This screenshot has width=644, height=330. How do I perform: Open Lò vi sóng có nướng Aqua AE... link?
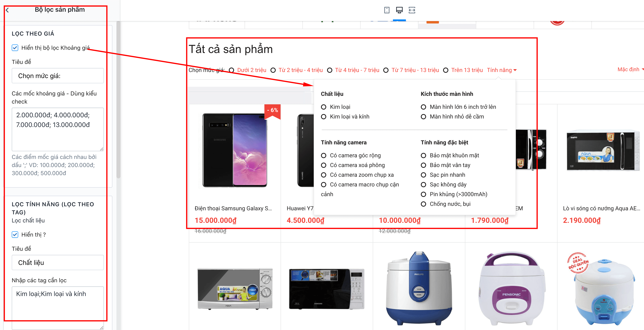(x=602, y=208)
